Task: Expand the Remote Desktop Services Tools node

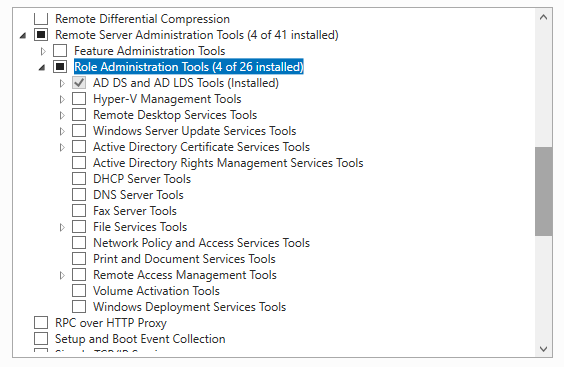Action: coord(62,115)
